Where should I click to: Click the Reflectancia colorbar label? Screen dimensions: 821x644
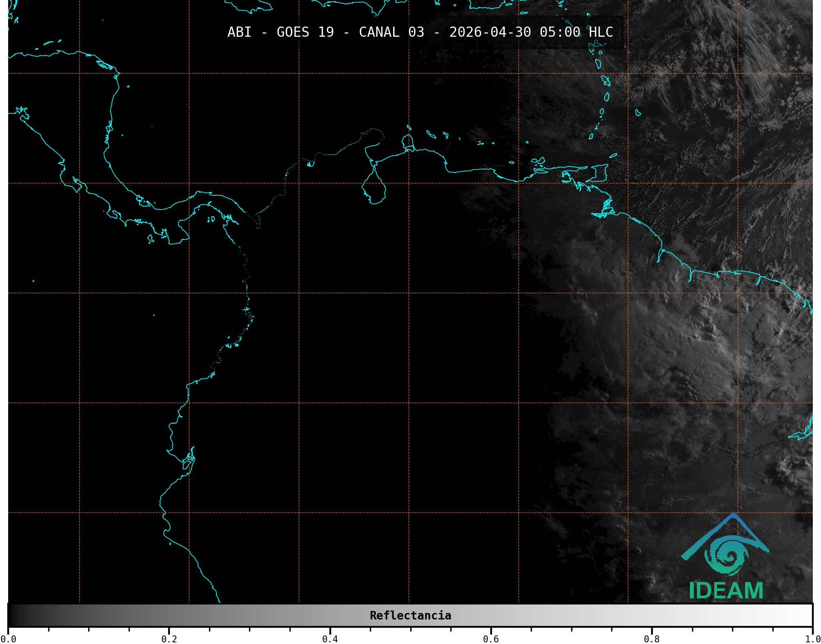pos(410,615)
